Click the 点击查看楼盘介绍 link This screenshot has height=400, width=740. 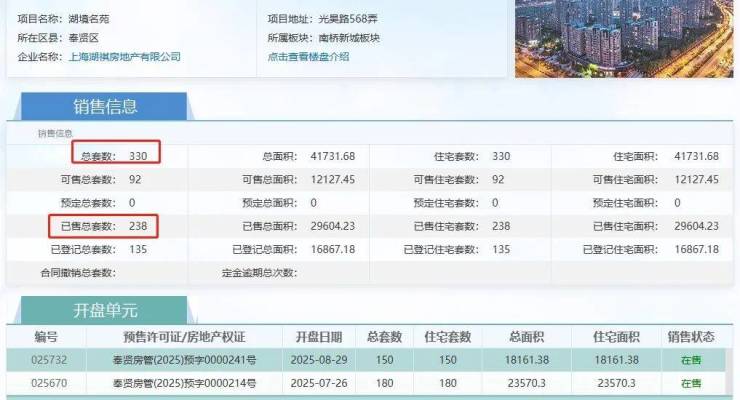[308, 57]
